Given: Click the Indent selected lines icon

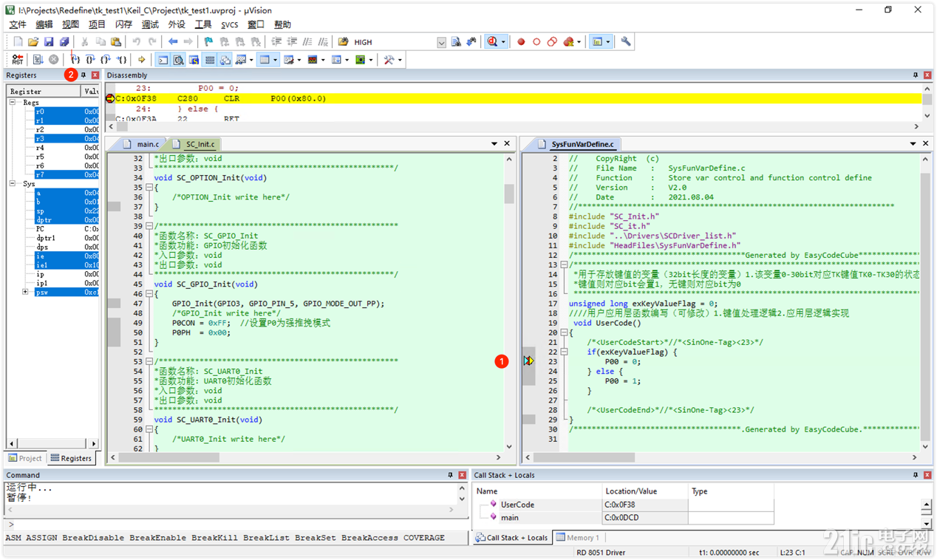Looking at the screenshot, I should coord(276,42).
